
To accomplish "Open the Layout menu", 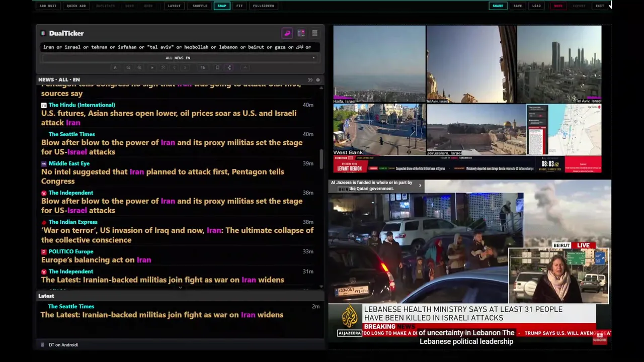I will [x=174, y=6].
